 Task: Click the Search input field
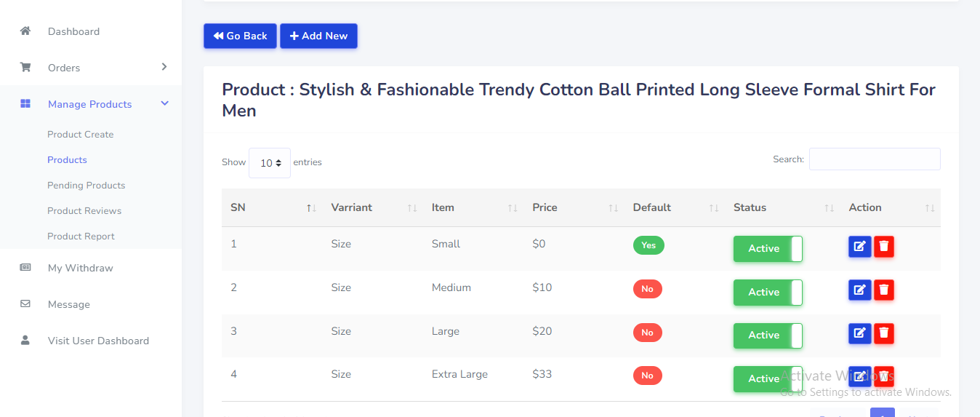[x=874, y=159]
